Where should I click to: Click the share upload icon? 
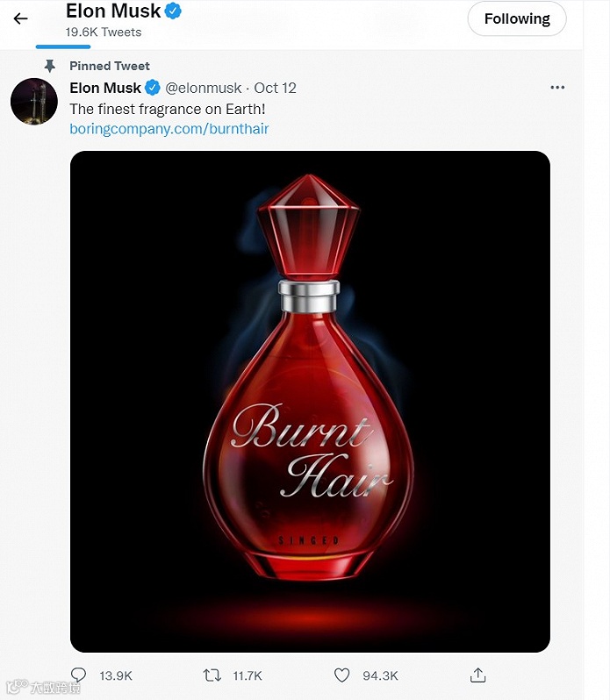[478, 675]
